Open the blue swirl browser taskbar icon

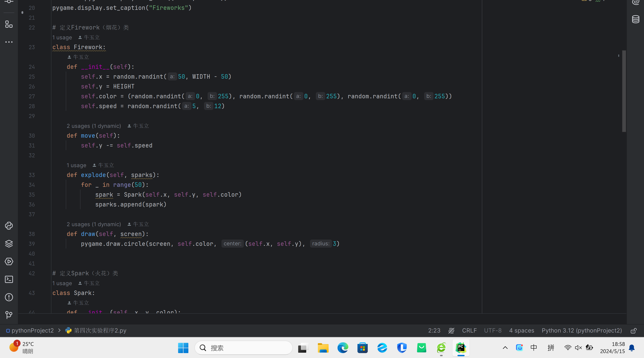(382, 348)
